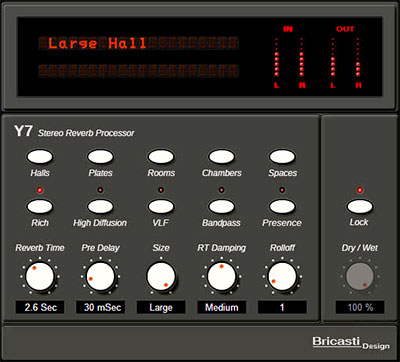Screen dimensions: 400x362
Task: Click the Pre Delay knob
Action: (100, 277)
